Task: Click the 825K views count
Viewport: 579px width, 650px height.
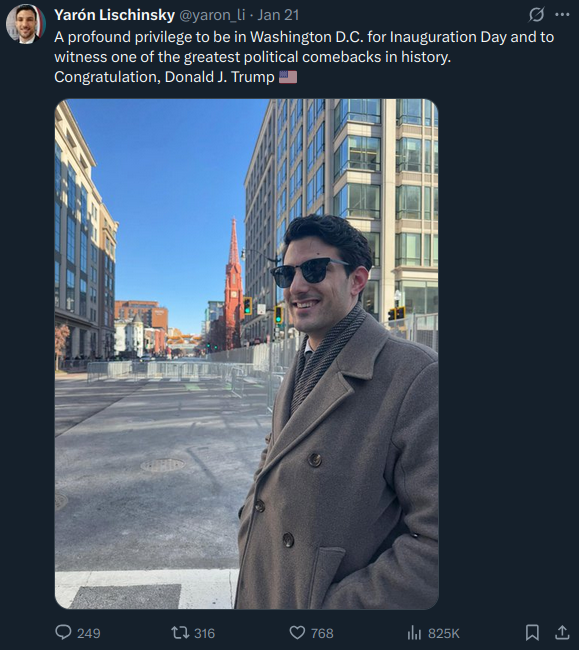Action: tap(444, 633)
